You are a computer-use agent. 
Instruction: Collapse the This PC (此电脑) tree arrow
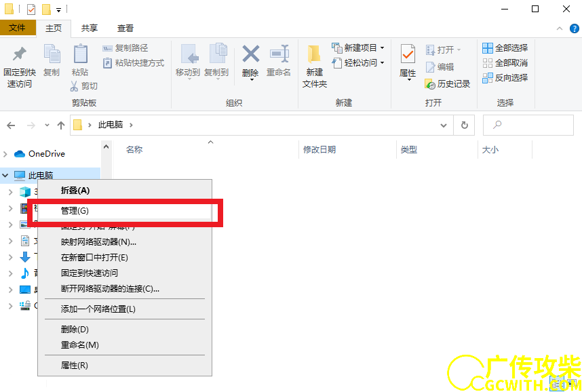point(5,175)
